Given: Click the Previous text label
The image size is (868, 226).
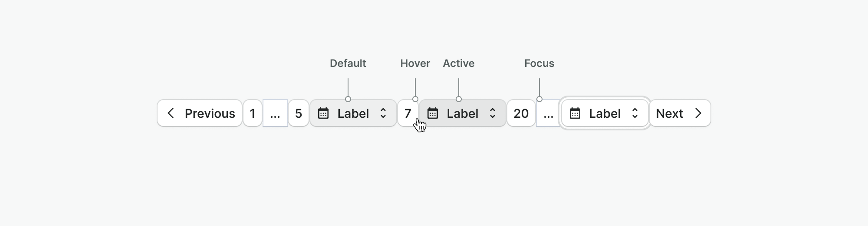Looking at the screenshot, I should pos(210,113).
